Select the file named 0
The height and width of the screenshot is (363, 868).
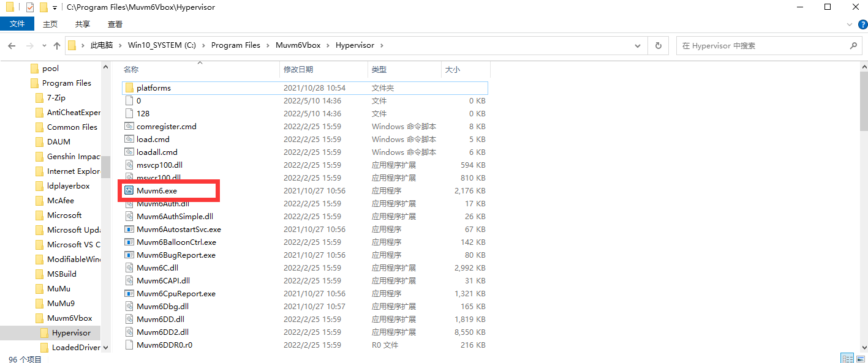tap(138, 100)
